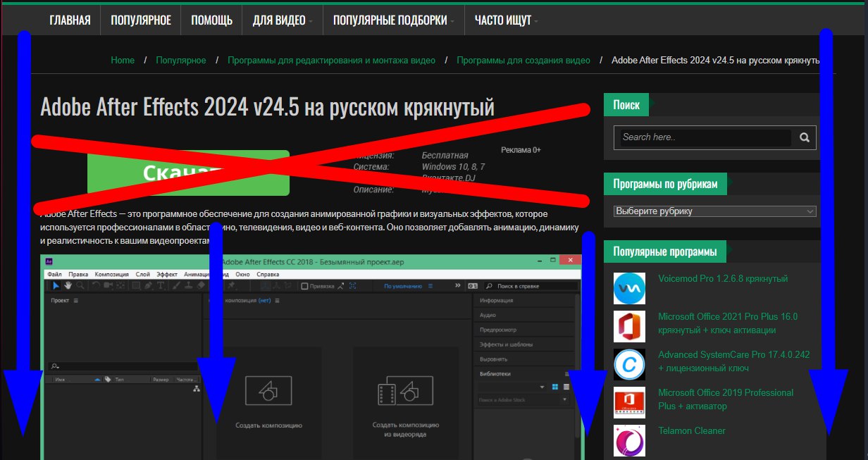Open the Выберите рубрику dropdown
868x460 pixels.
click(x=714, y=210)
